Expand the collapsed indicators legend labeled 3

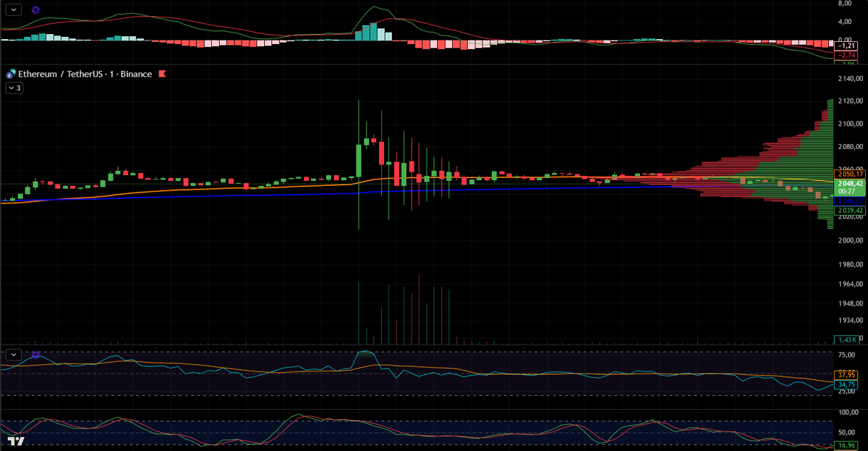click(x=14, y=88)
